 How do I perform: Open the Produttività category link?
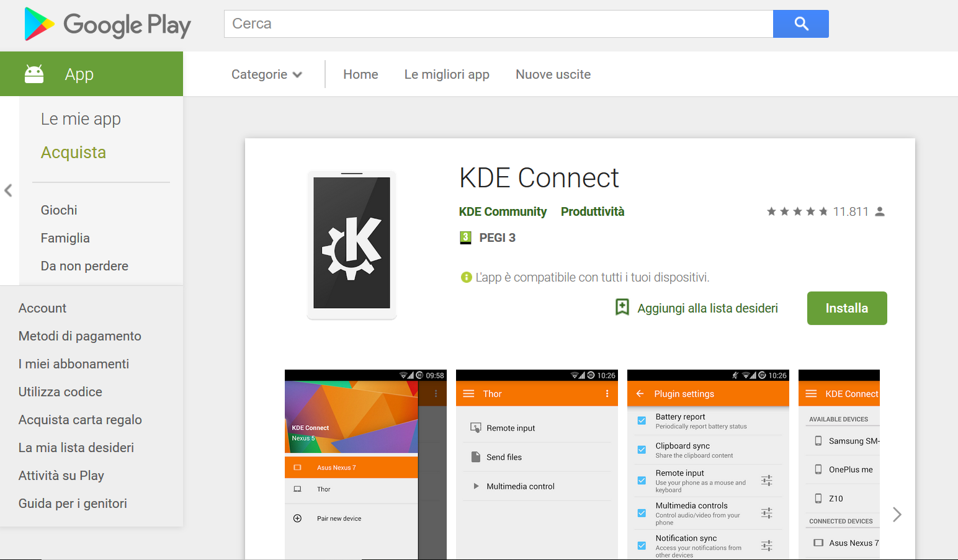(592, 211)
